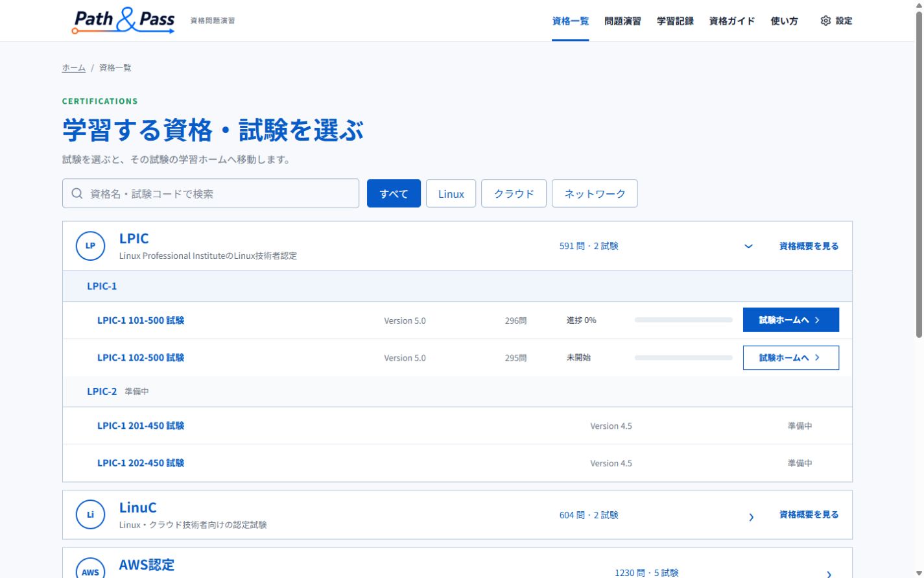The height and width of the screenshot is (578, 924).
Task: Open 設定 in the top navigation
Action: (x=836, y=21)
